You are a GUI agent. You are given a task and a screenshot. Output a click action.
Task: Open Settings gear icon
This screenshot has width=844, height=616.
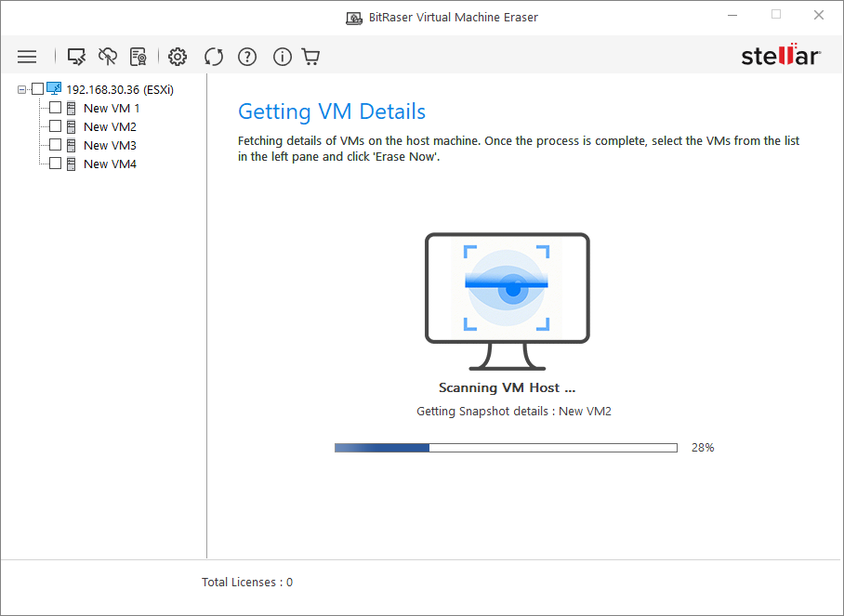click(178, 57)
